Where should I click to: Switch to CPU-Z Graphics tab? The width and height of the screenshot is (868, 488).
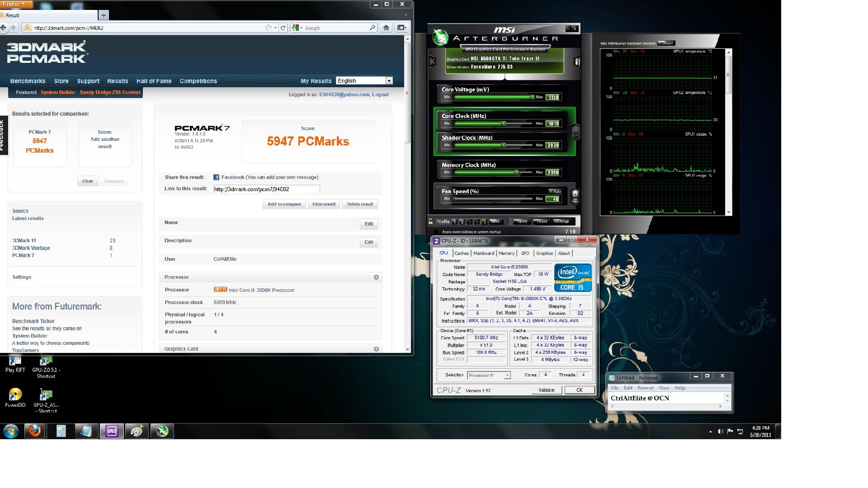(x=544, y=253)
